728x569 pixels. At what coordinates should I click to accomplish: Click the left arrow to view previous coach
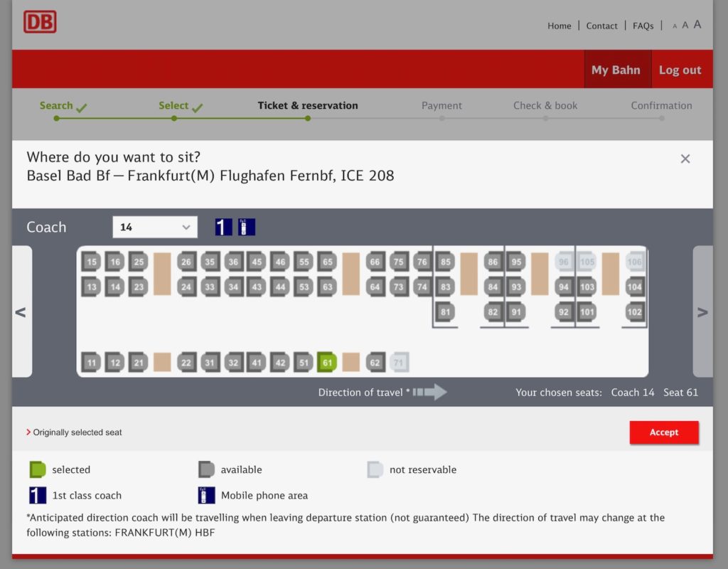point(21,312)
